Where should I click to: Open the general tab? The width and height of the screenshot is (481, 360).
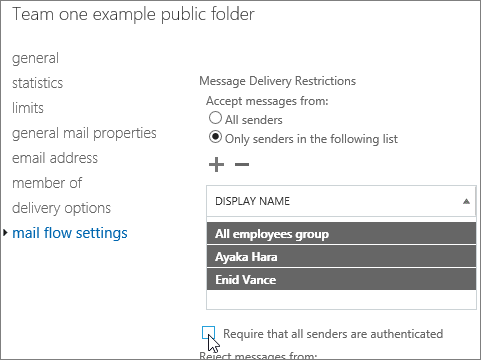(x=35, y=58)
